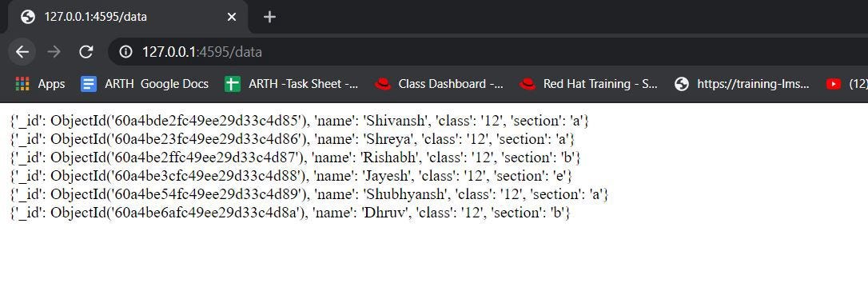Open the YouTube bookmark icon
The image size is (868, 299).
tap(834, 84)
